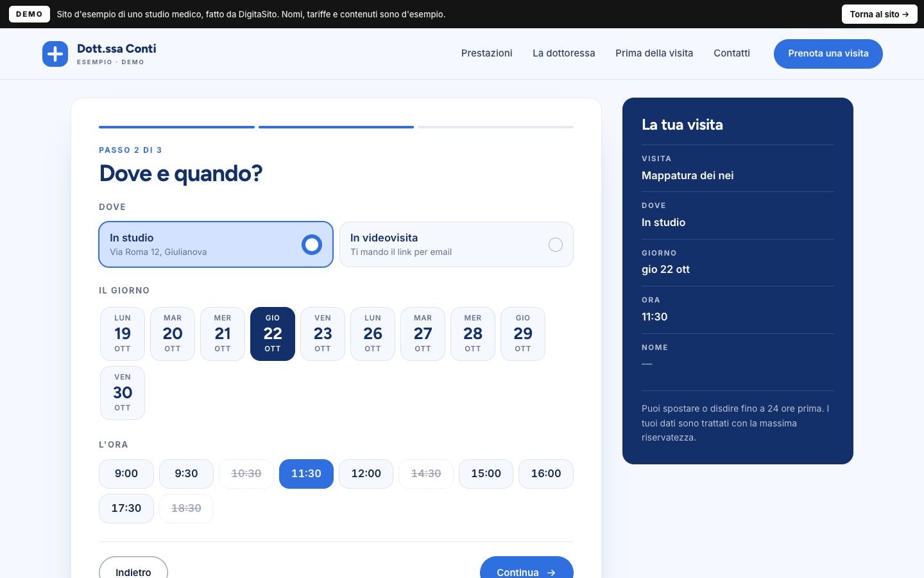Select the 11:30 time slot
The image size is (924, 578).
[x=306, y=474]
